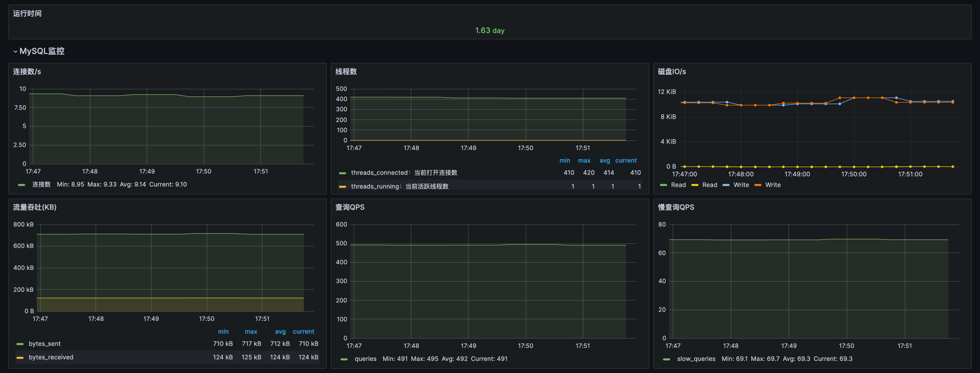Toggle the blue Write series label
The width and height of the screenshot is (980, 373).
(741, 185)
